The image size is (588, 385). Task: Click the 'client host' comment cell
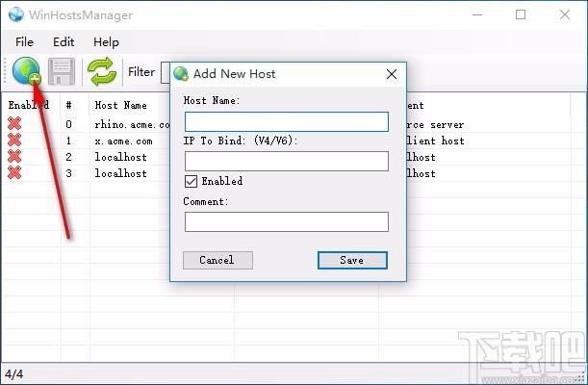436,141
